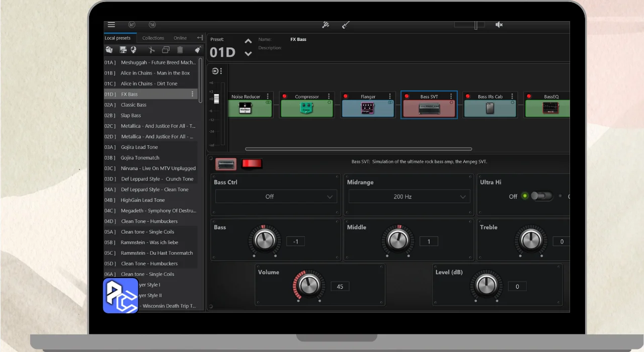Click the input level fader handle

[217, 99]
